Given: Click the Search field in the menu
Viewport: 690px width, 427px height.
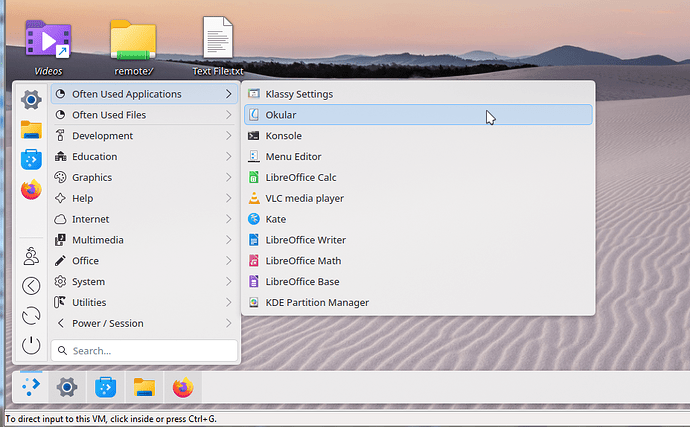Looking at the screenshot, I should click(x=144, y=350).
